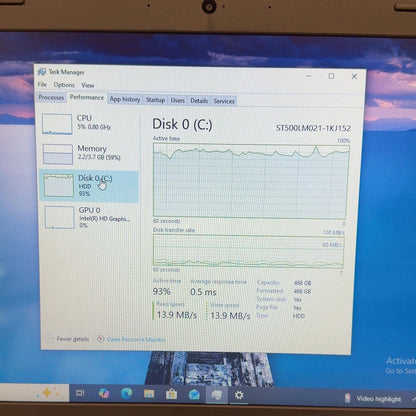Open Microsoft Store from the taskbar
Screen dimensions: 416x416
171,395
